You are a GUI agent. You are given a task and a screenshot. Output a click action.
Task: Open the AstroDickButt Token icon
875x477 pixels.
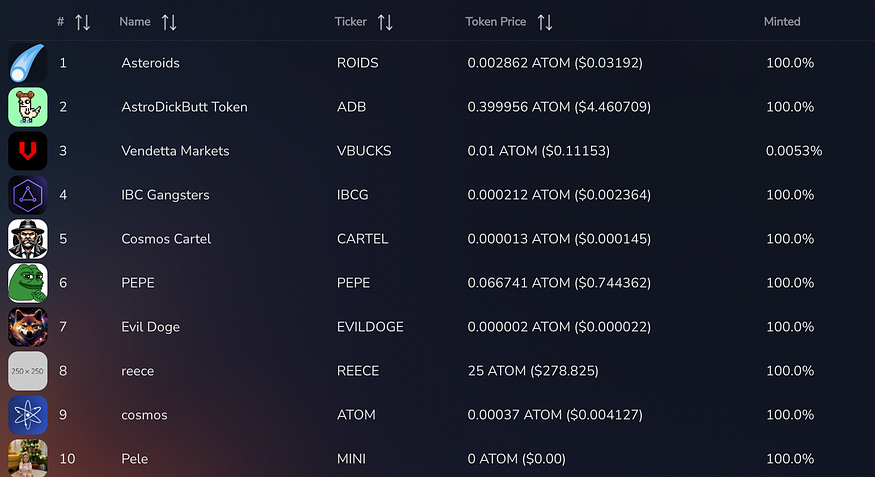point(27,107)
